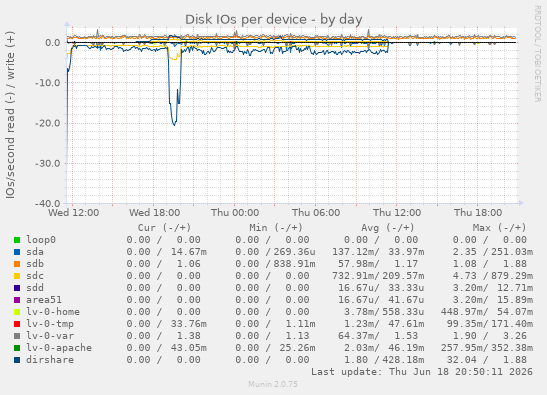Image resolution: width=547 pixels, height=395 pixels.
Task: Click the sdc yellow legend swatch
Action: (x=17, y=276)
